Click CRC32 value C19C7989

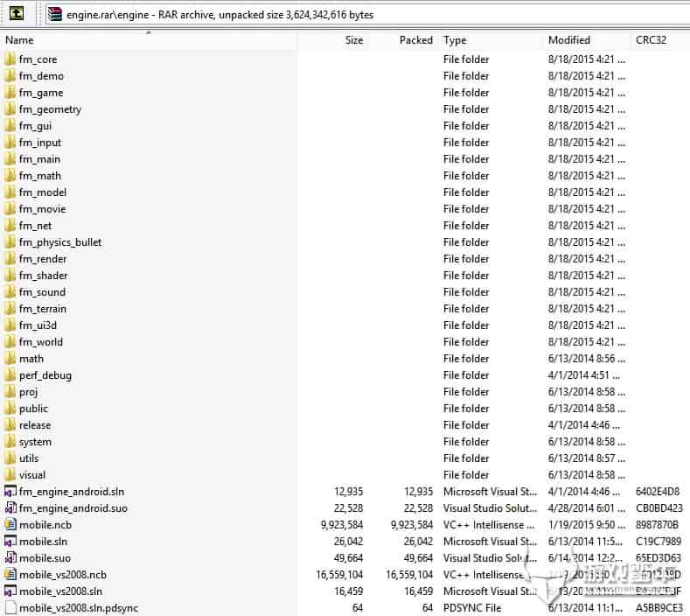pos(659,541)
